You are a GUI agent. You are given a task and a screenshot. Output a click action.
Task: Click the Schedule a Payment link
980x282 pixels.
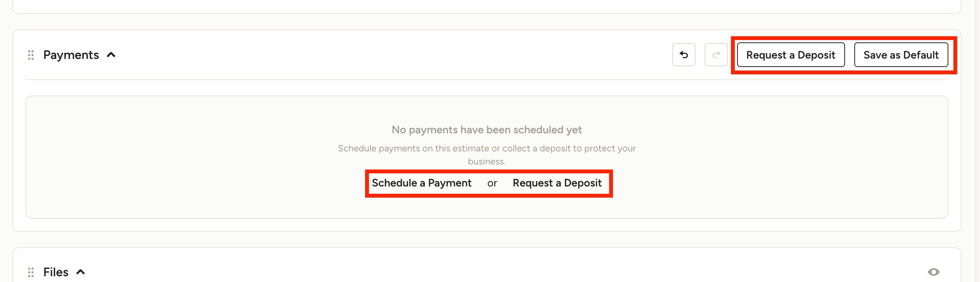tap(421, 183)
